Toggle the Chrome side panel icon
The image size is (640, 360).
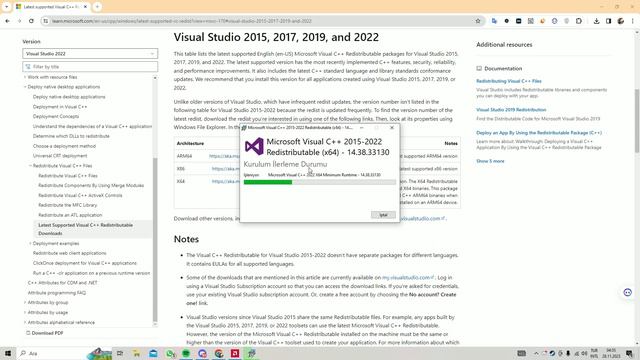(608, 21)
